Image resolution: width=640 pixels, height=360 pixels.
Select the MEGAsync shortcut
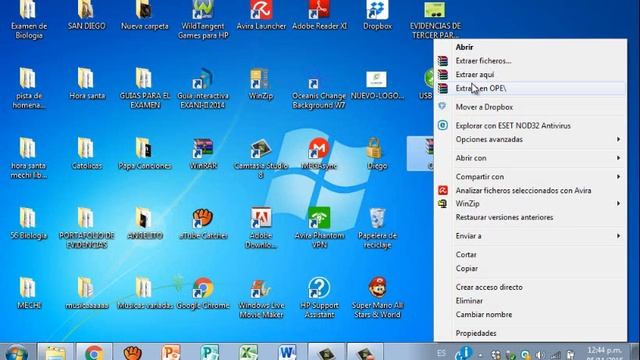coord(320,153)
